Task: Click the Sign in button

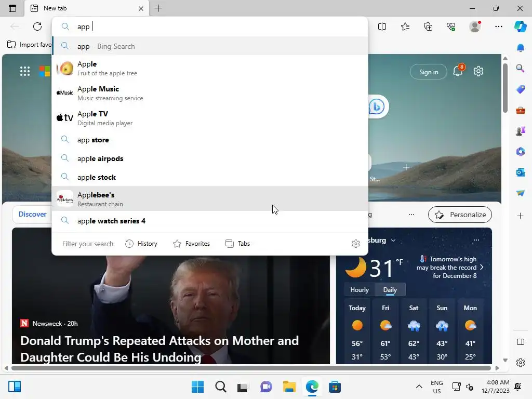Action: tap(429, 72)
